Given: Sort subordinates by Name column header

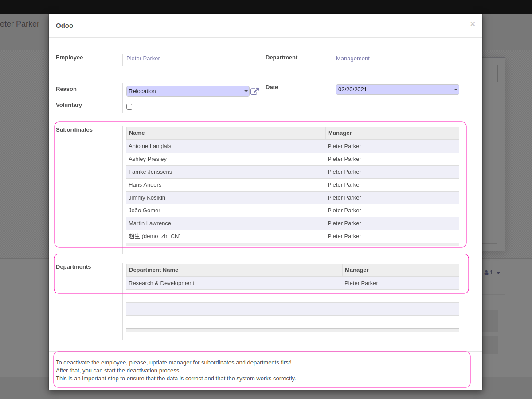Looking at the screenshot, I should tap(137, 133).
